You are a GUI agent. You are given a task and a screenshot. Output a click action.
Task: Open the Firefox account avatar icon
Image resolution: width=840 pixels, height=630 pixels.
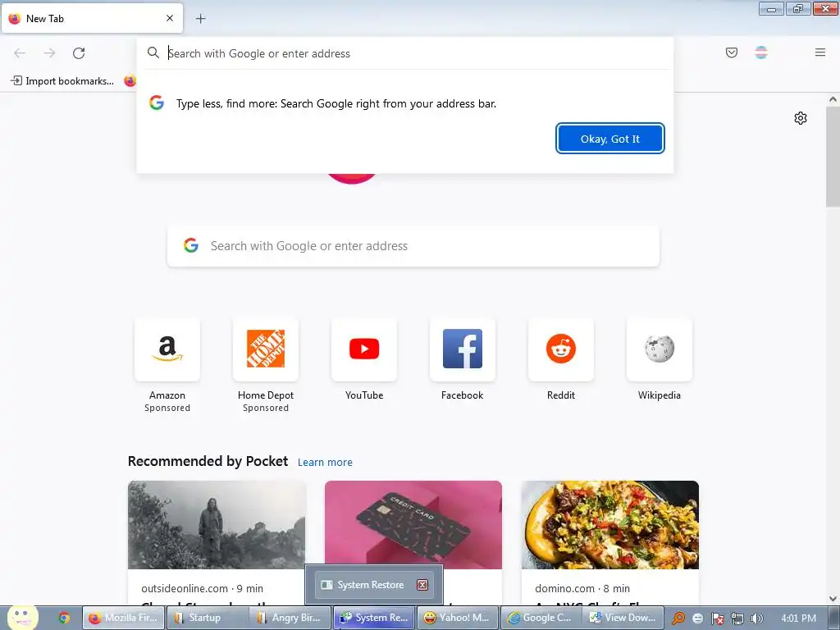click(761, 52)
